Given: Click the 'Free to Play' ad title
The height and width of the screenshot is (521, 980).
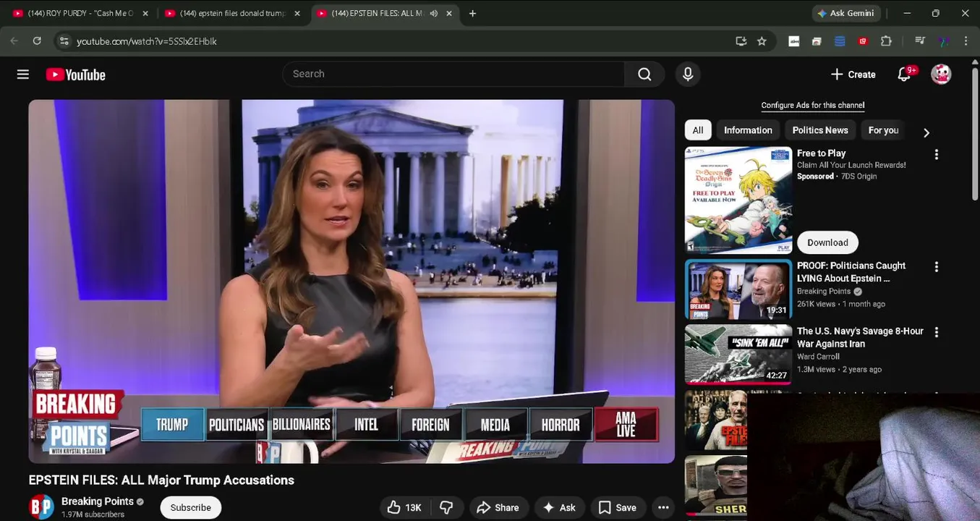Looking at the screenshot, I should [x=821, y=153].
